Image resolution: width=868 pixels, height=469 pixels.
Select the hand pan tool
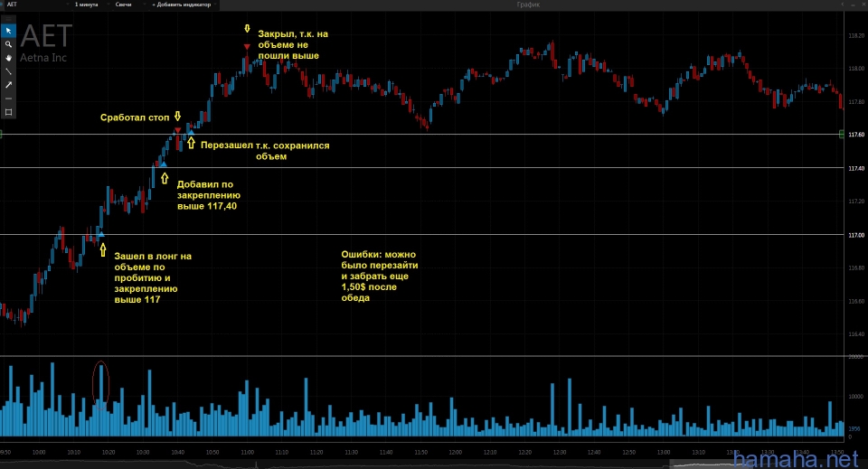pyautogui.click(x=8, y=58)
